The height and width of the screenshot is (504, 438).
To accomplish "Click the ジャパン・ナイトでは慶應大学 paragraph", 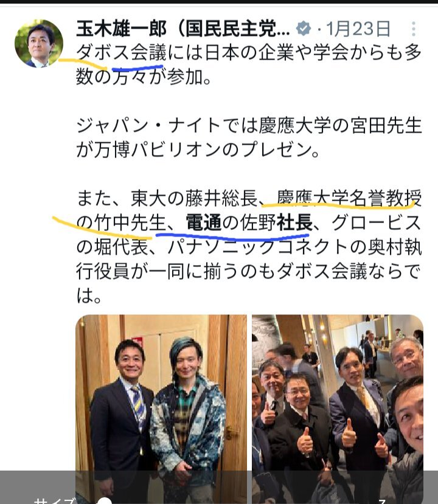I will 249,137.
